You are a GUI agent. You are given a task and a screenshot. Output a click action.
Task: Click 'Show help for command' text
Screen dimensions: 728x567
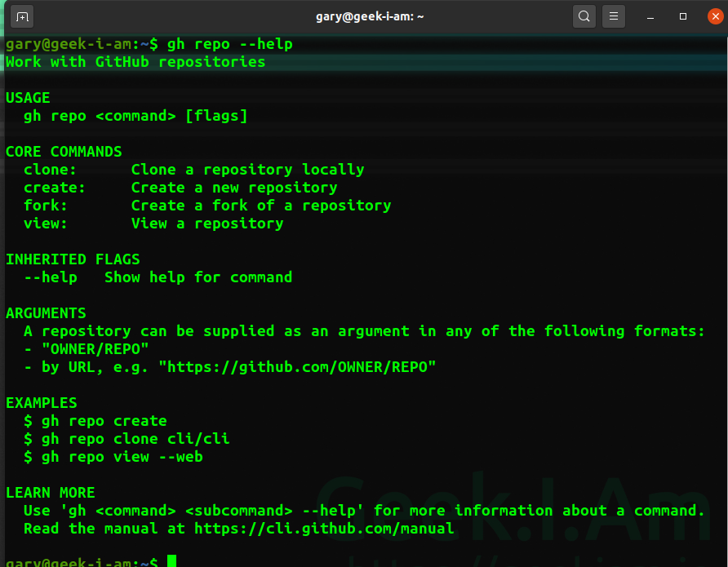(198, 277)
